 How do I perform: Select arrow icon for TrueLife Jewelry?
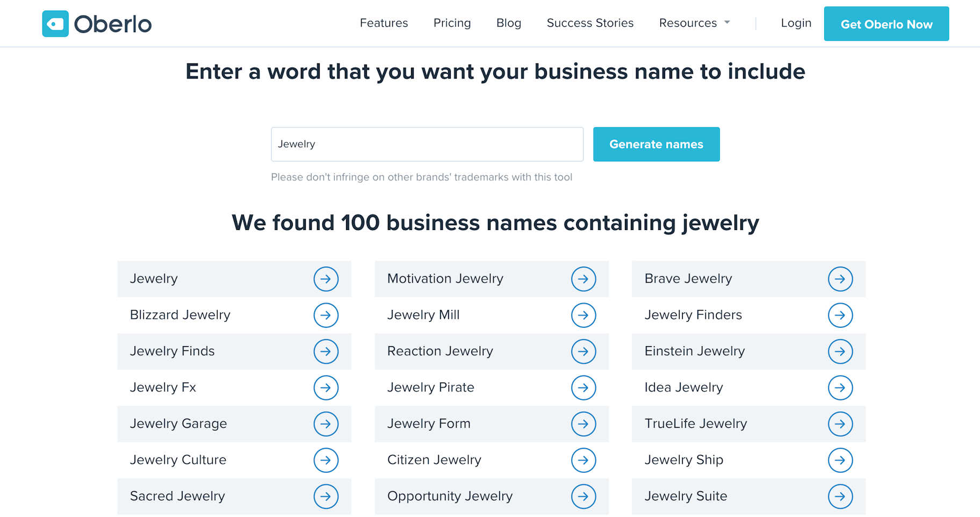840,424
